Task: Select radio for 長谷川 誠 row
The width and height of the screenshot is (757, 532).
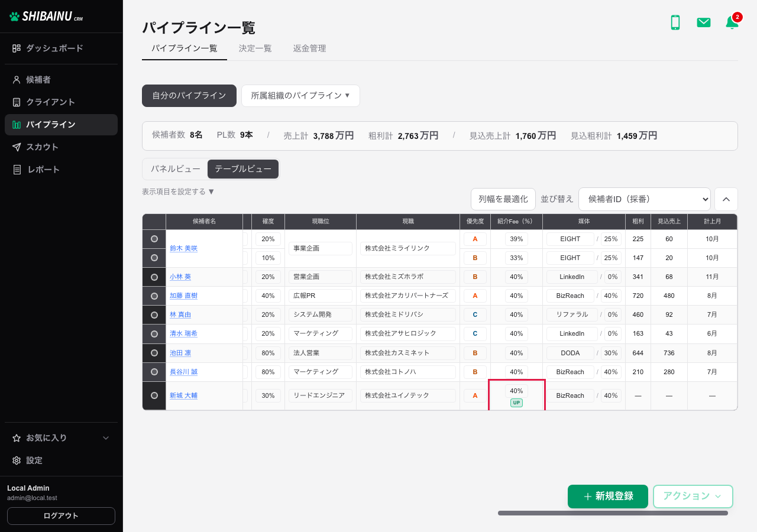Action: [154, 372]
